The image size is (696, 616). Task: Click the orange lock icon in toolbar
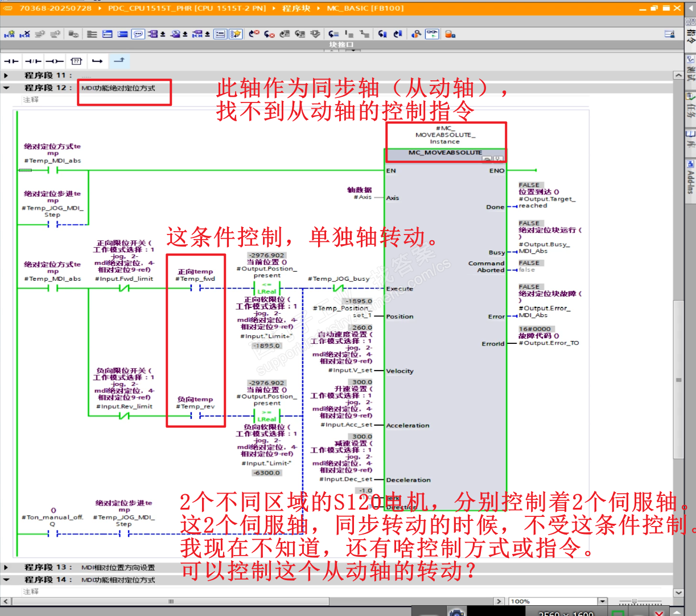450,34
